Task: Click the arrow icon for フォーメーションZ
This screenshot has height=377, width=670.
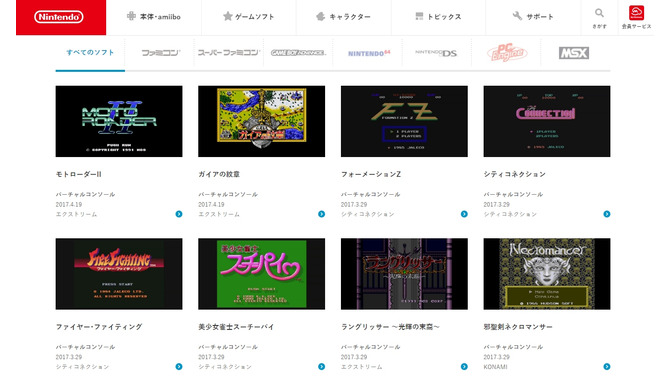Action: click(x=464, y=214)
